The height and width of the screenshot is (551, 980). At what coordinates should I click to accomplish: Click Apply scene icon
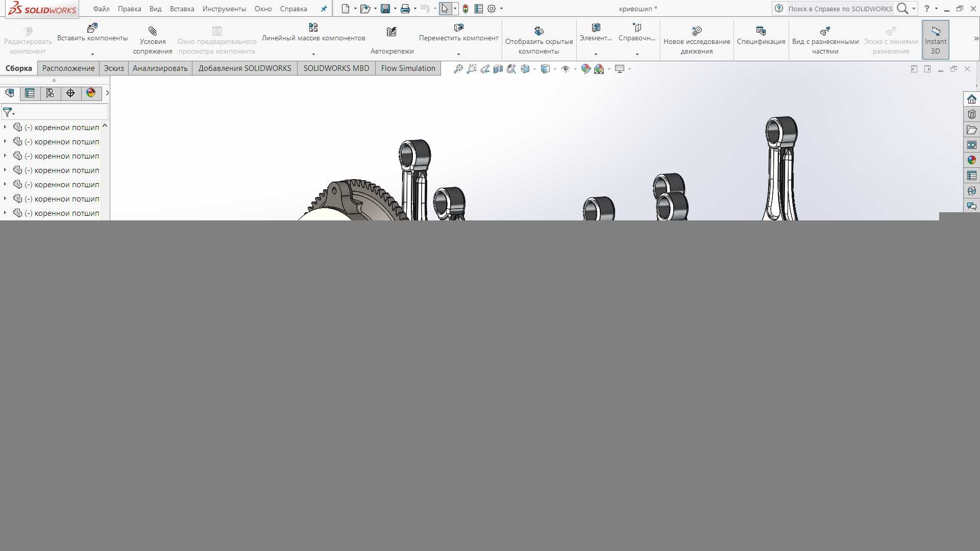tap(599, 69)
